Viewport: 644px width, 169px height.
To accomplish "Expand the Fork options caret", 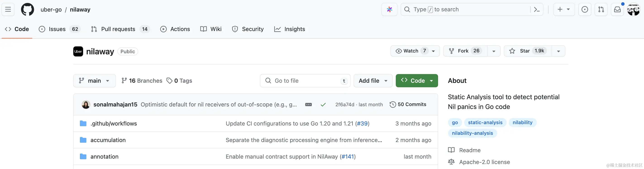I will click(x=494, y=51).
